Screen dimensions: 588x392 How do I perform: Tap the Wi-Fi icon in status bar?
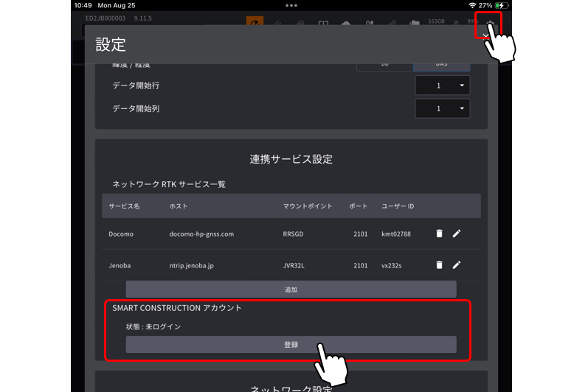472,5
